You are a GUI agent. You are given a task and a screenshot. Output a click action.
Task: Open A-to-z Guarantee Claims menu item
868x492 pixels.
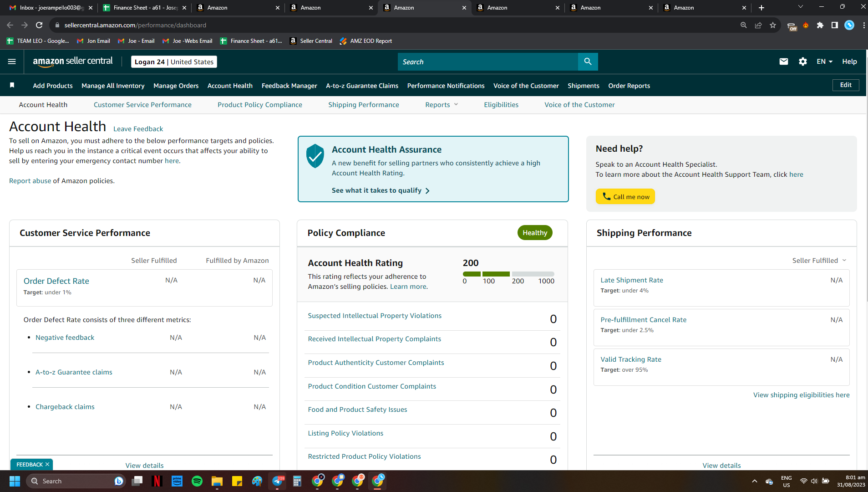362,86
